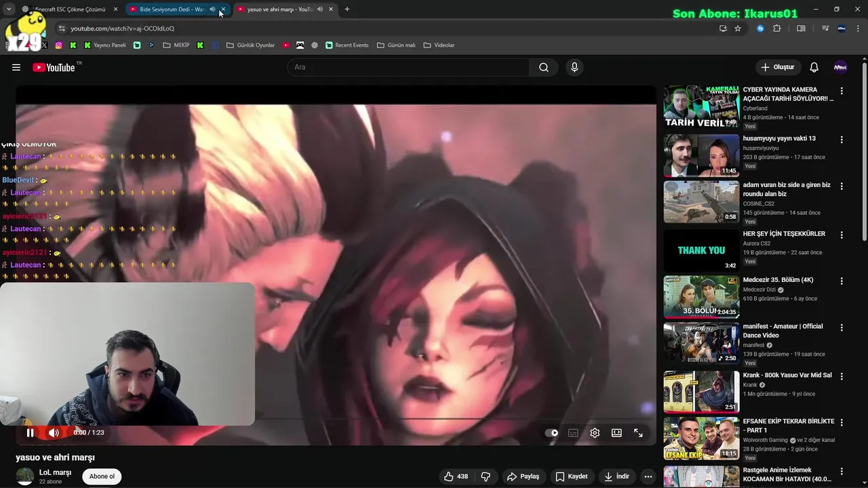Open the CYBER YAYINDA KAMERA video thumbnail
The image size is (868, 488).
click(701, 106)
